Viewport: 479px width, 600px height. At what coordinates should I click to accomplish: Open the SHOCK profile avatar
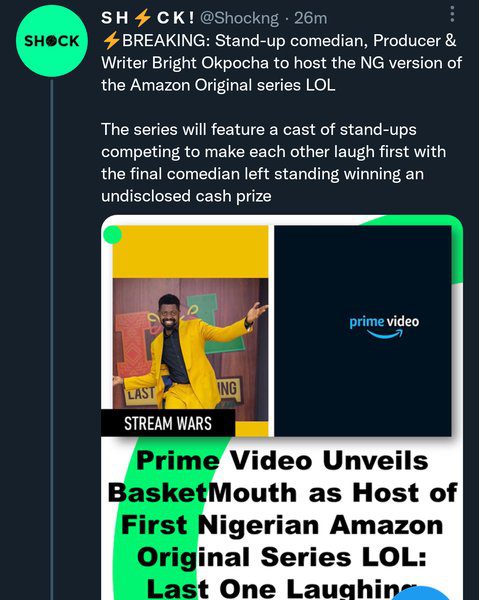(52, 41)
